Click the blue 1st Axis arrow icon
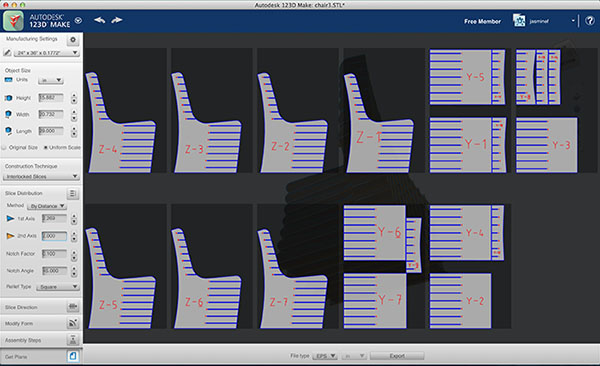 tap(10, 219)
